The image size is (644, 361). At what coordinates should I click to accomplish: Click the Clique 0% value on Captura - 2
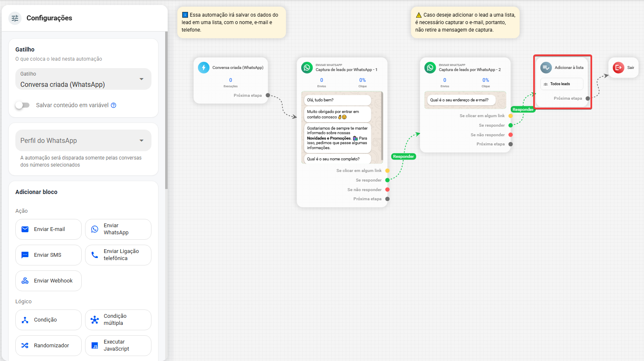pyautogui.click(x=486, y=80)
